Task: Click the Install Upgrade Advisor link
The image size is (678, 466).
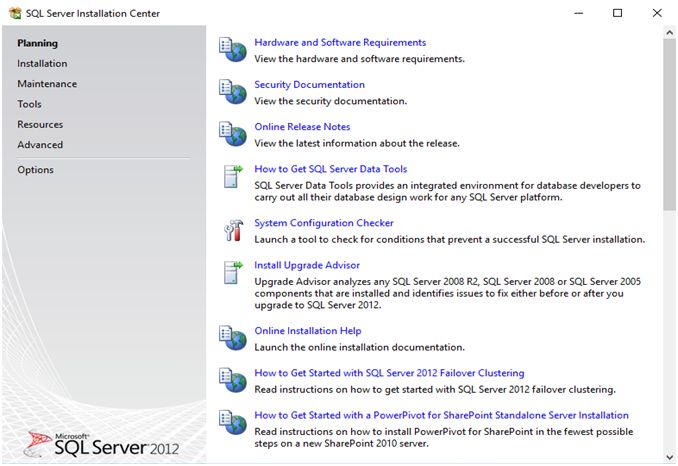Action: (307, 265)
